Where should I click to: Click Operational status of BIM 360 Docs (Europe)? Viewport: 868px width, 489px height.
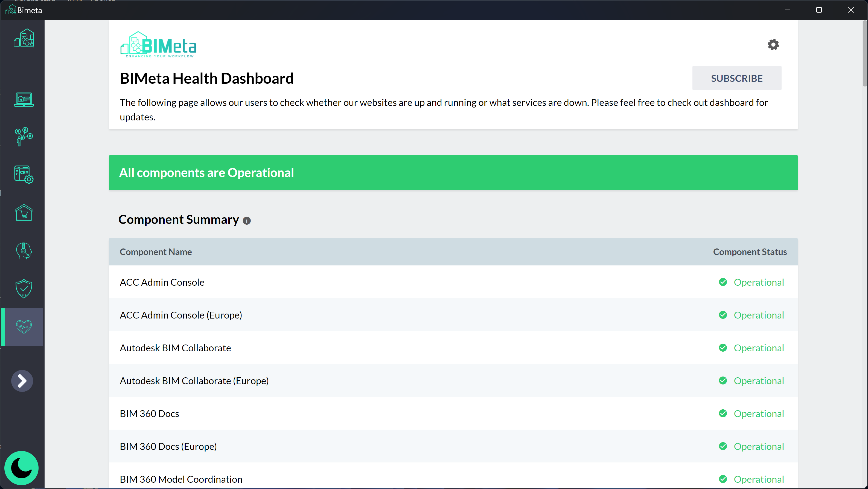coord(759,446)
